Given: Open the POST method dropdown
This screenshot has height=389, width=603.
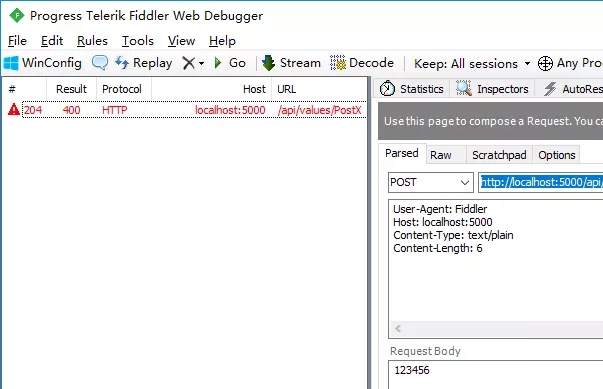Looking at the screenshot, I should (431, 182).
